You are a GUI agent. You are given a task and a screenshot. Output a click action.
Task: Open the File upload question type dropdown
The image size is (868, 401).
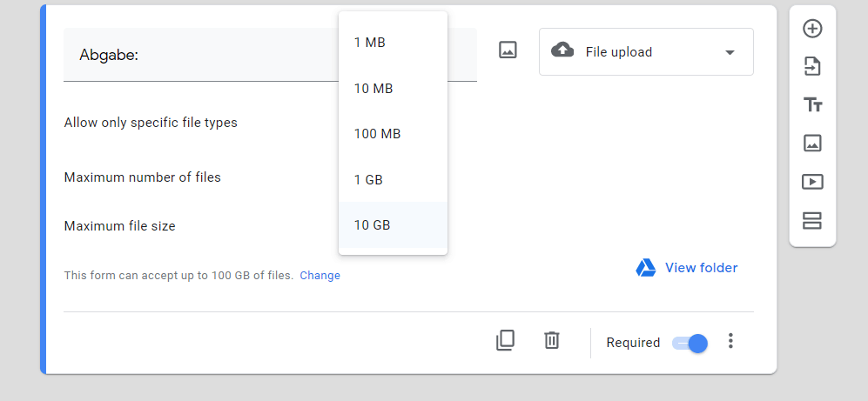coord(646,52)
